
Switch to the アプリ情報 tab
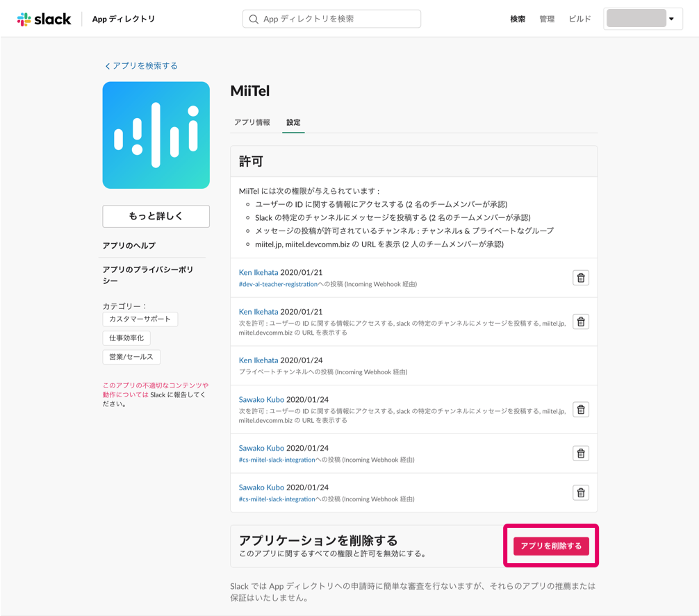click(x=252, y=122)
